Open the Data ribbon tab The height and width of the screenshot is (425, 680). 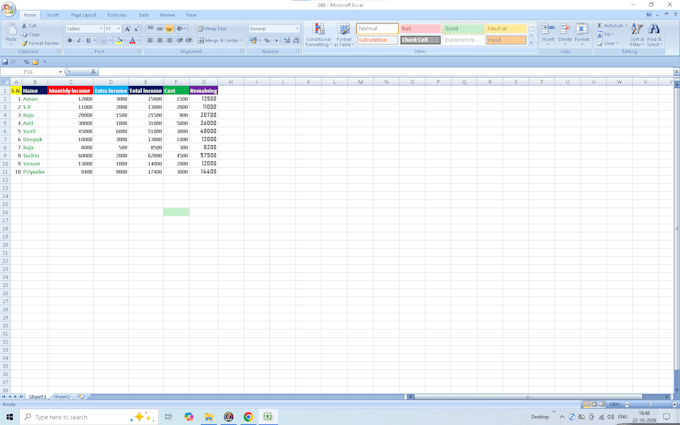(x=144, y=15)
